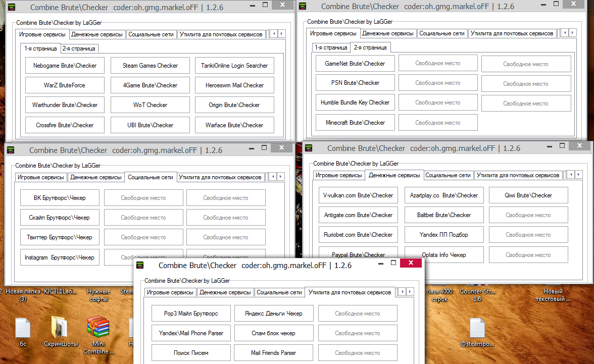Screen dimensions: 594x364
Task: Open Социальные сети tab in front window
Action: coord(279,292)
